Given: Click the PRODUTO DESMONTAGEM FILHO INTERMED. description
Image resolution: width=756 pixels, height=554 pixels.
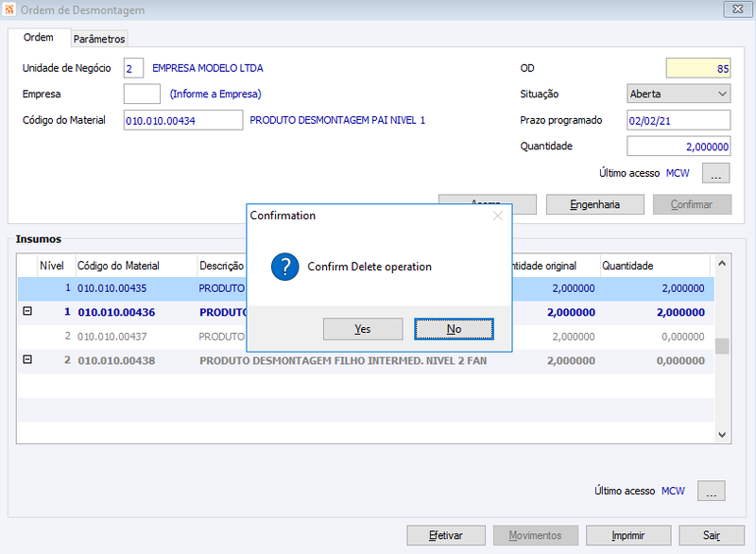Looking at the screenshot, I should click(343, 360).
